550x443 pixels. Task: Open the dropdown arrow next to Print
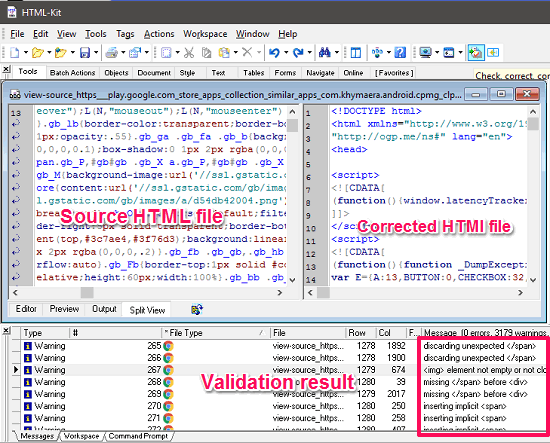point(123,53)
